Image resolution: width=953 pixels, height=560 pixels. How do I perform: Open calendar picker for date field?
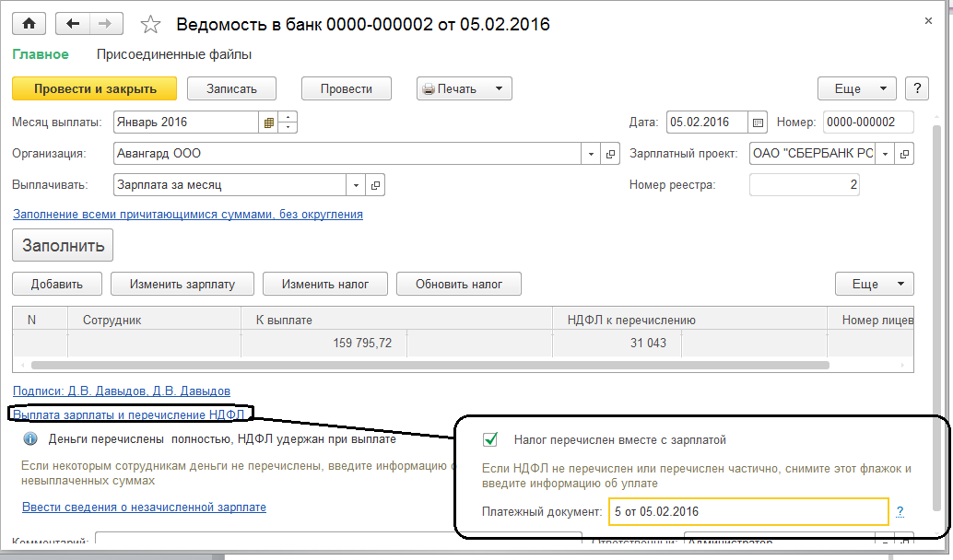(759, 122)
